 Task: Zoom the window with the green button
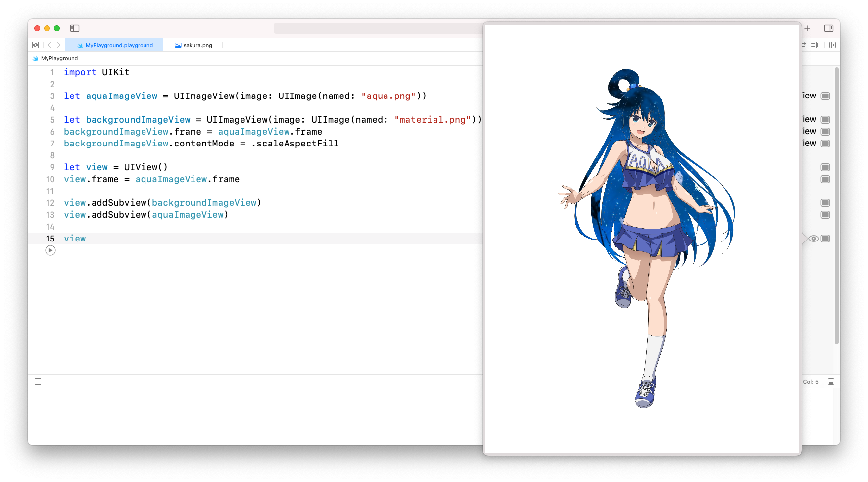(57, 28)
